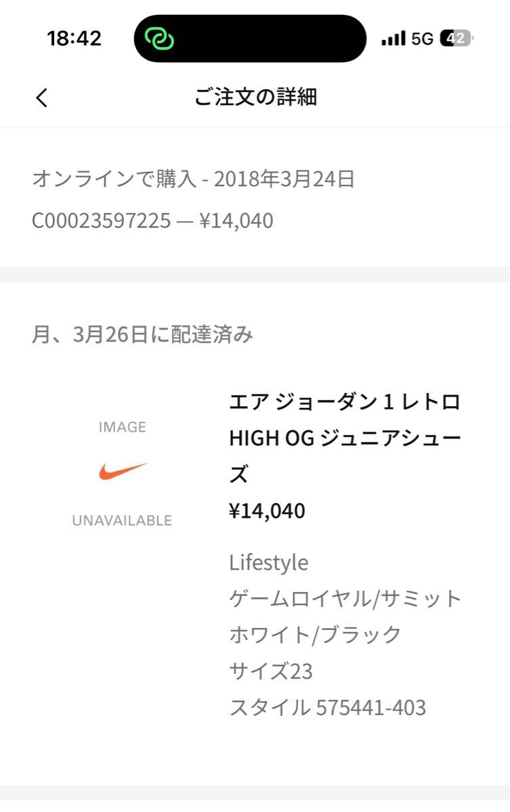Viewport: 510px width, 812px height.
Task: Tap the cellular signal bars icon
Action: (x=393, y=39)
